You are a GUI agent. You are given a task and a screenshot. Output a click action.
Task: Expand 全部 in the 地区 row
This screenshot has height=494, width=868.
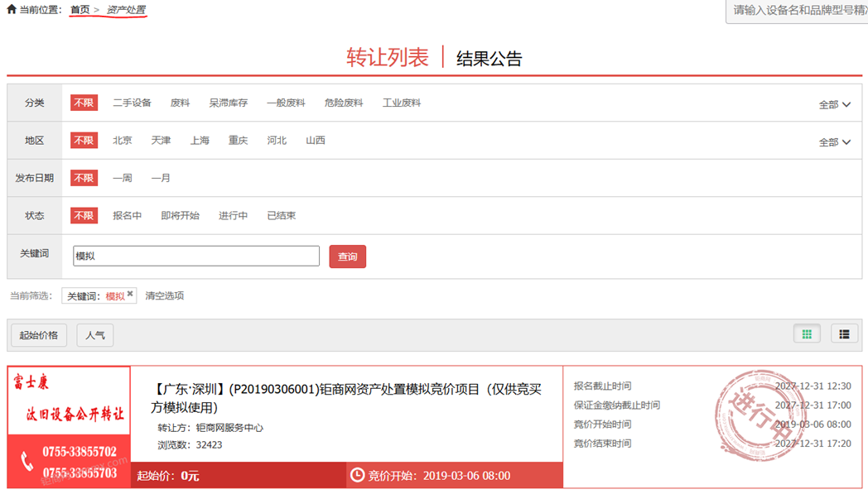pyautogui.click(x=834, y=142)
